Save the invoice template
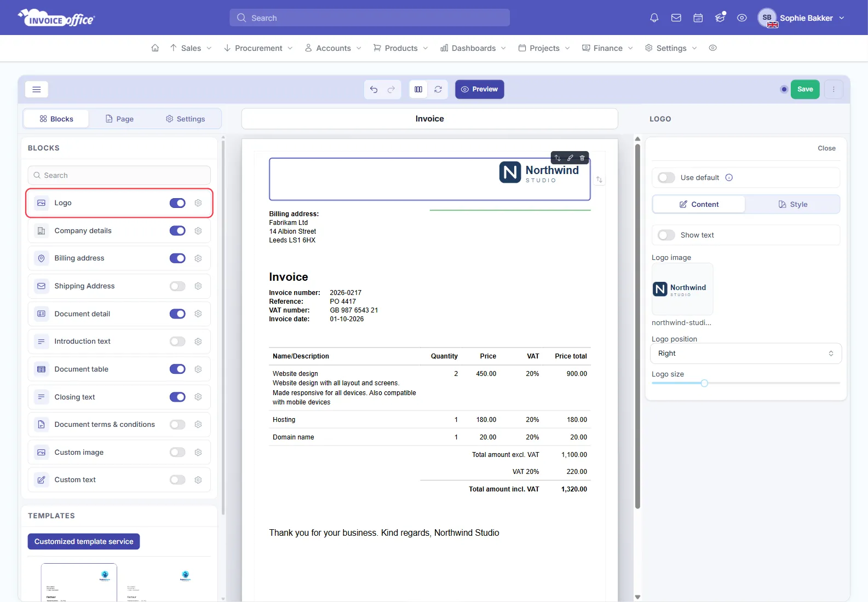 [x=805, y=89]
